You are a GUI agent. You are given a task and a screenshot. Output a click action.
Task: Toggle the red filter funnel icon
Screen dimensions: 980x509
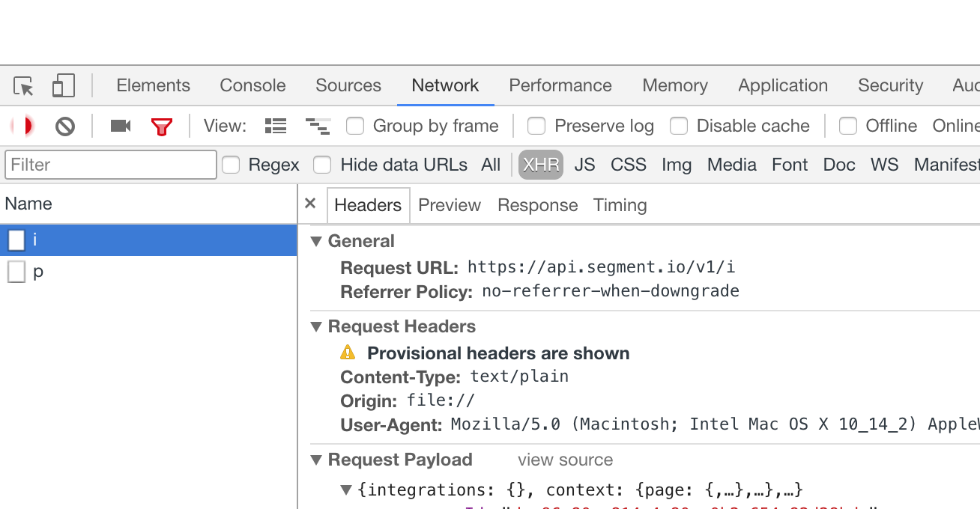point(162,127)
